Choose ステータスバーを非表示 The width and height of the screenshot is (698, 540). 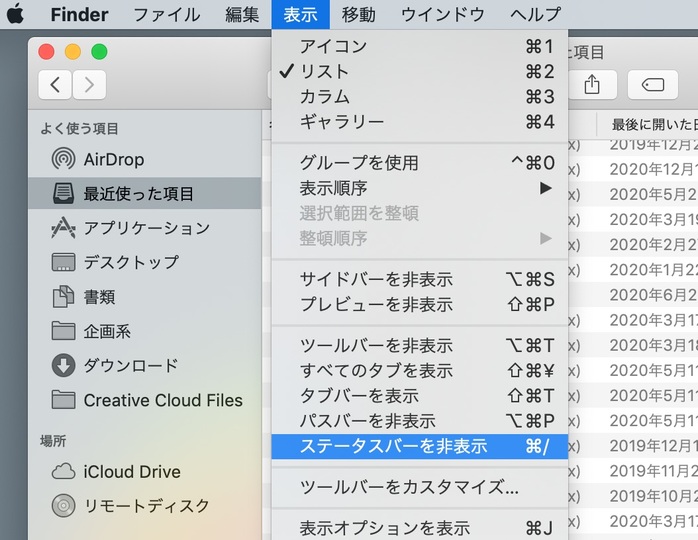420,446
